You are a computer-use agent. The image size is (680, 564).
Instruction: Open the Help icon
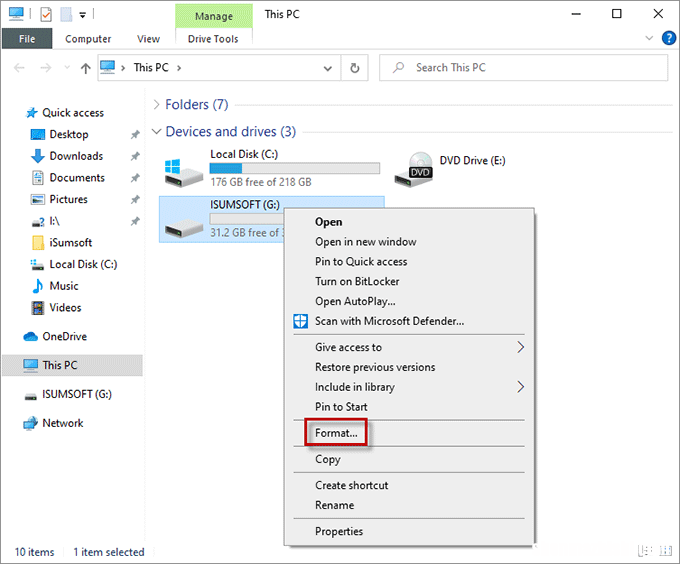668,38
